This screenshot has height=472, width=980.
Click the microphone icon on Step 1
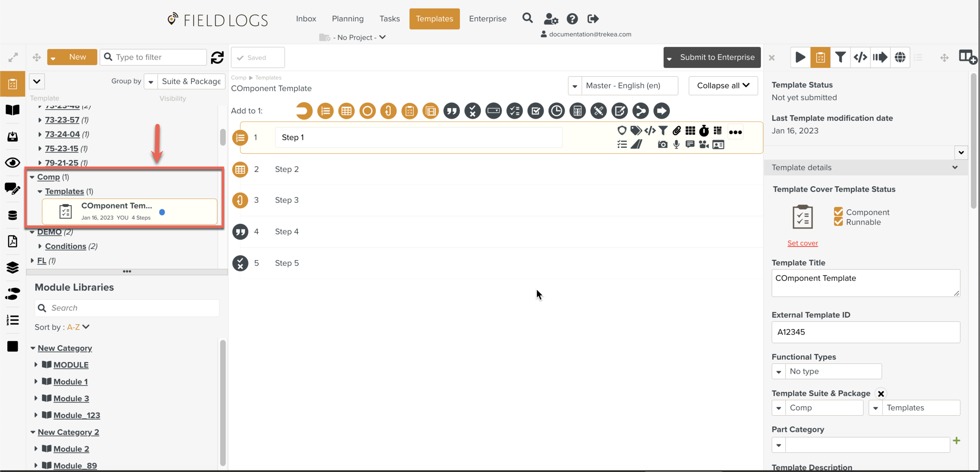point(676,145)
